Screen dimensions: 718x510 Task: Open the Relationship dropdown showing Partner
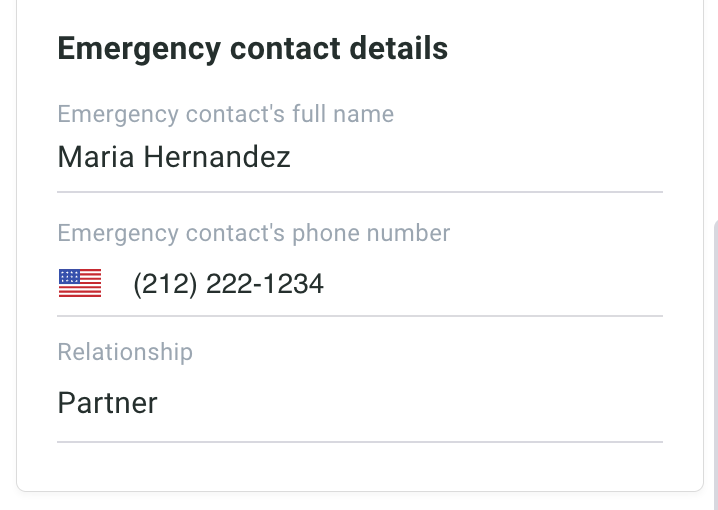point(360,403)
